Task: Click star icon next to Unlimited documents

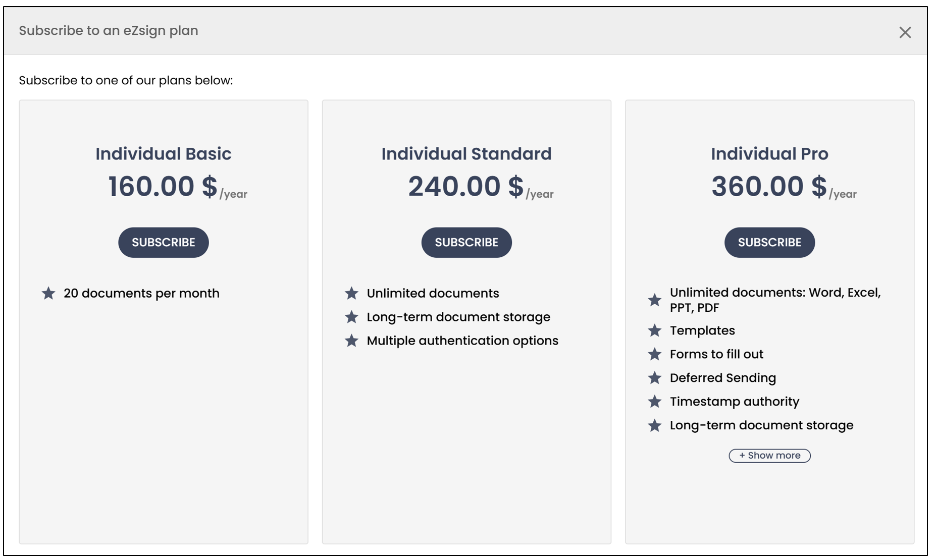Action: click(351, 293)
